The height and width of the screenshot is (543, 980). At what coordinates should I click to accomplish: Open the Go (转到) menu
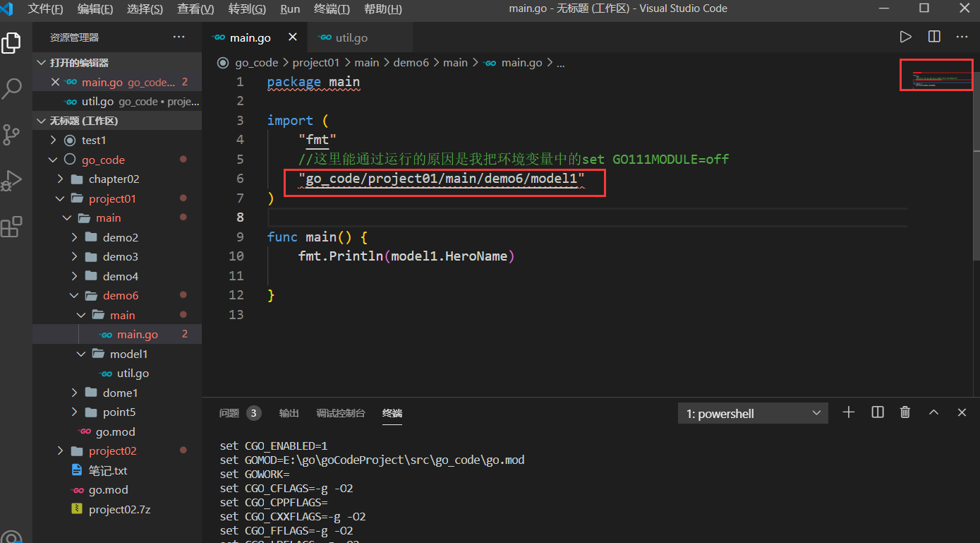247,8
